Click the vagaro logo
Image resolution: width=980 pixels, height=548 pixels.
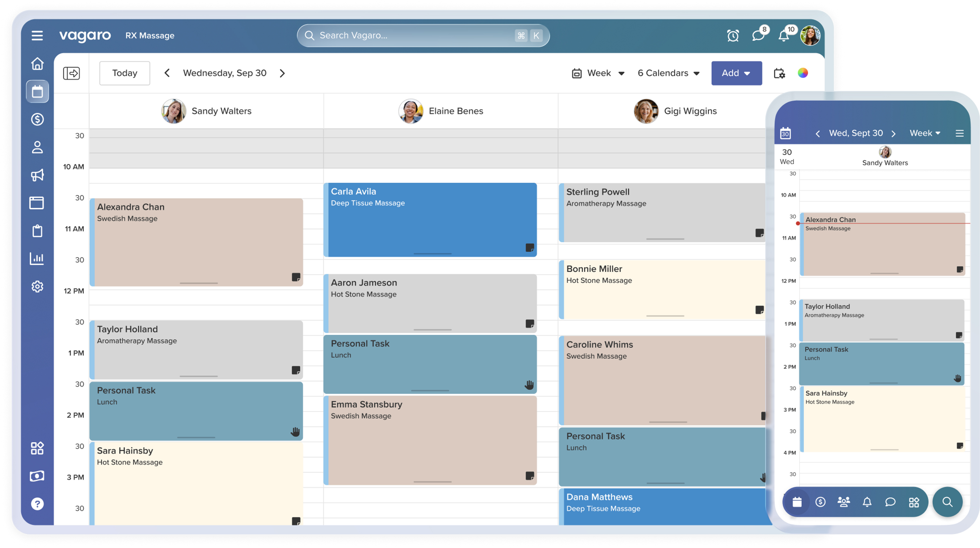[x=85, y=36]
